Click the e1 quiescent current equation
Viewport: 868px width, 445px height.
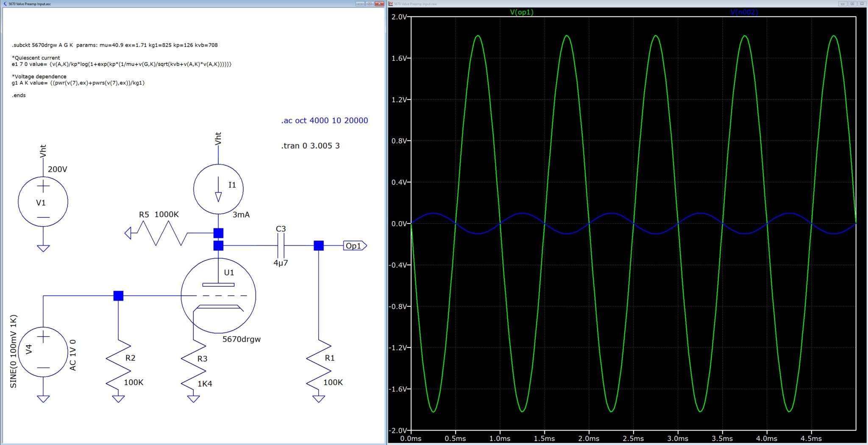pos(122,64)
